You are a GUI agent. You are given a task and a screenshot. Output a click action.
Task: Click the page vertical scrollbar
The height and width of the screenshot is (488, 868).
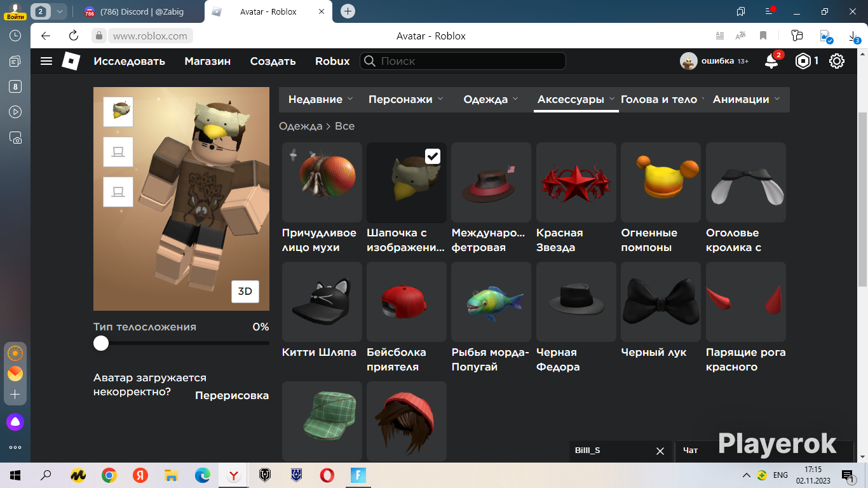tap(862, 198)
